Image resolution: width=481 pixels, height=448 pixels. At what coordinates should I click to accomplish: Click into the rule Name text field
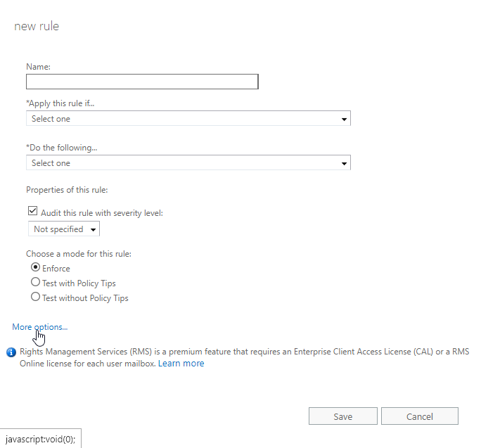coord(142,82)
